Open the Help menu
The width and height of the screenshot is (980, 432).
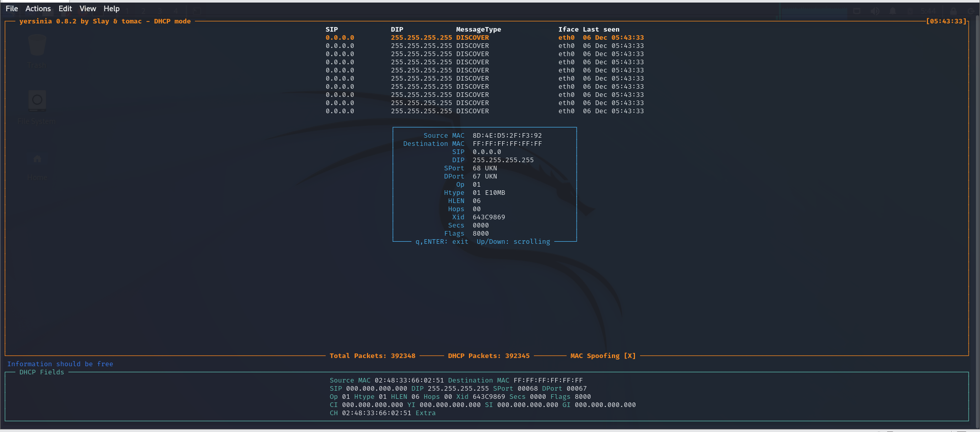click(x=112, y=9)
